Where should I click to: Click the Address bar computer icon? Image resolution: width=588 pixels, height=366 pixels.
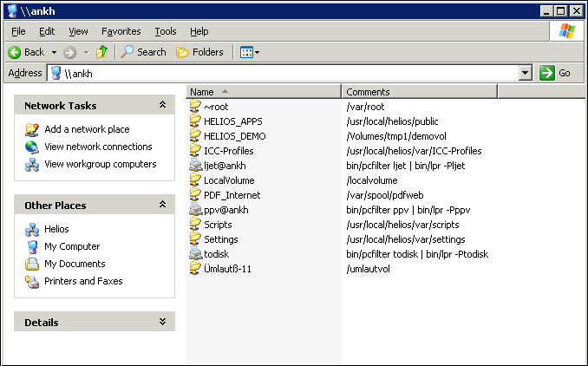pos(56,73)
